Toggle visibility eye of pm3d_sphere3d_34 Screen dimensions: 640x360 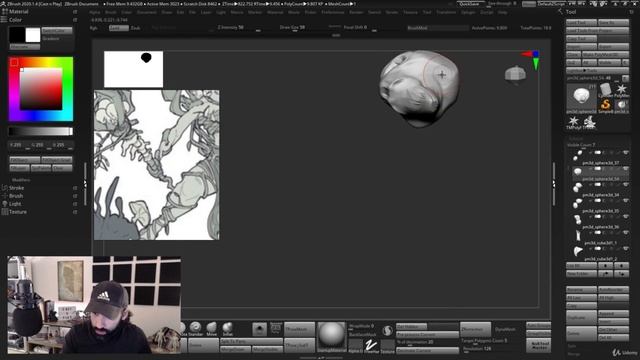click(625, 184)
